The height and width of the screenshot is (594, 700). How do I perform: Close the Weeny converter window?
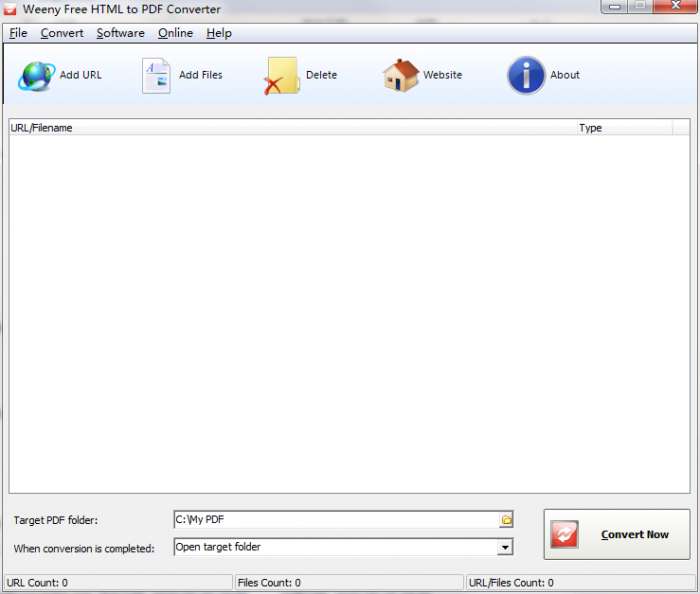click(676, 6)
